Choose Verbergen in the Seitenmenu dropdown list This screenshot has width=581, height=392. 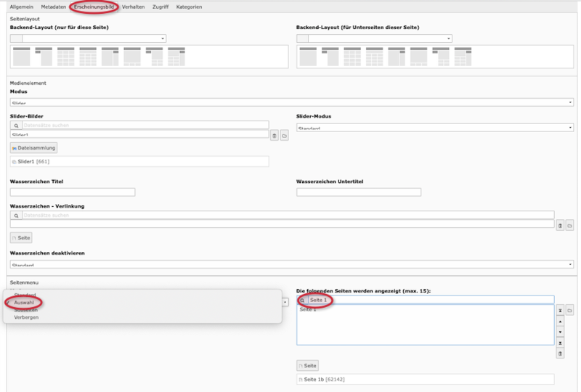(26, 317)
